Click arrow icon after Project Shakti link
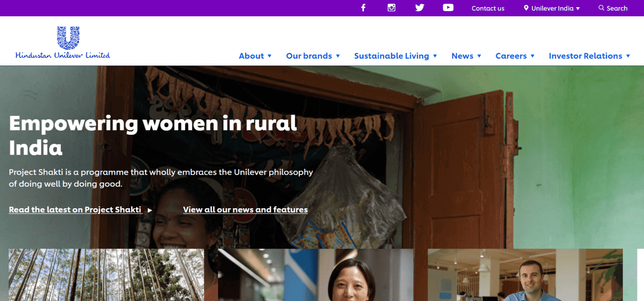Viewport: 644px width, 301px height. [x=150, y=210]
